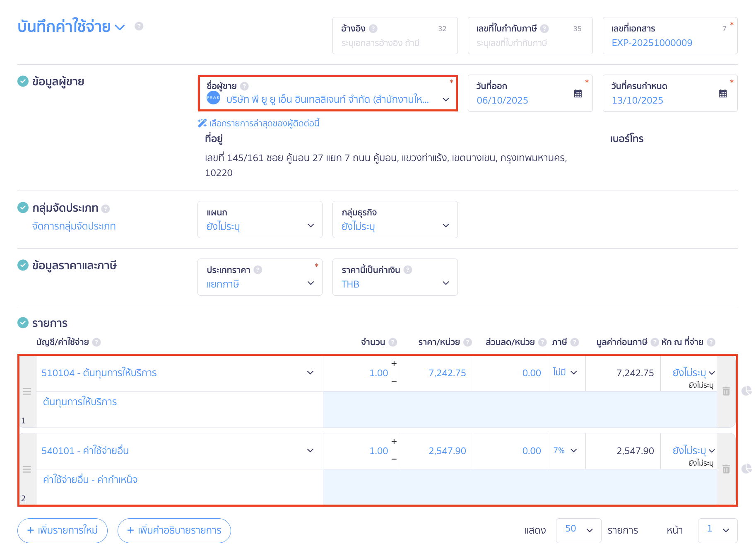Click the magic wand latest-items icon

click(x=202, y=123)
